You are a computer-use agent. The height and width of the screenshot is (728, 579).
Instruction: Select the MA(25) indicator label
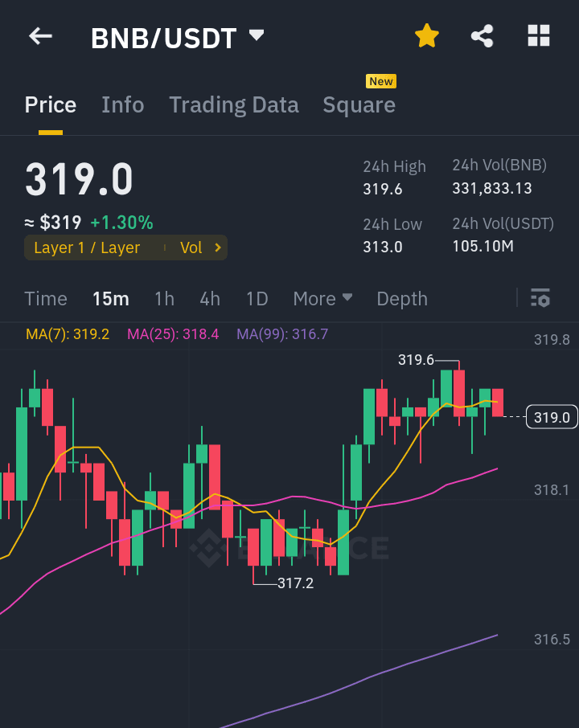click(173, 332)
